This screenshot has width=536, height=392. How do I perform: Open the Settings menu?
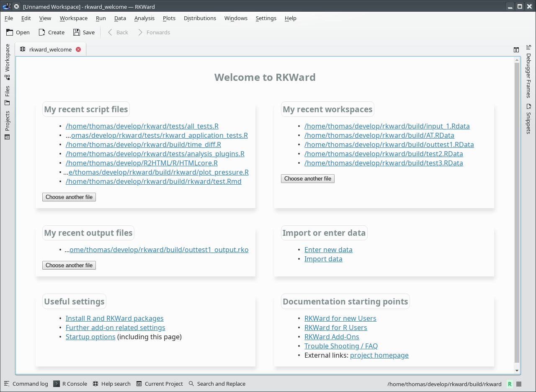(266, 18)
